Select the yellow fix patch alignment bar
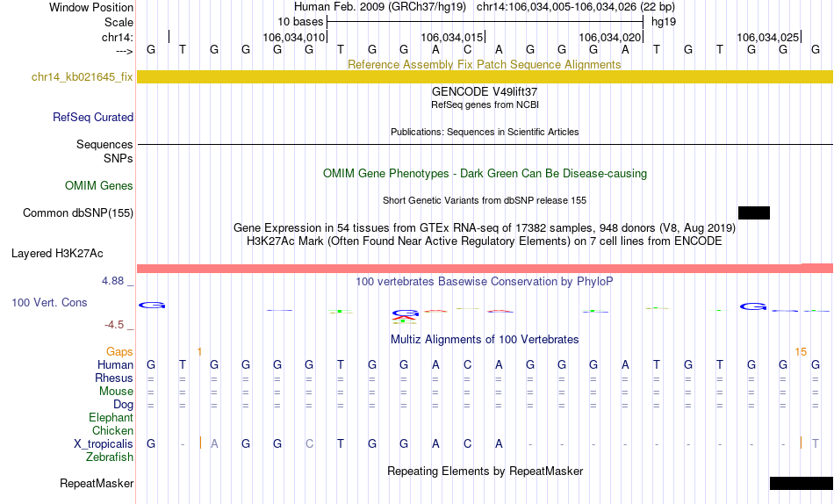 click(485, 76)
